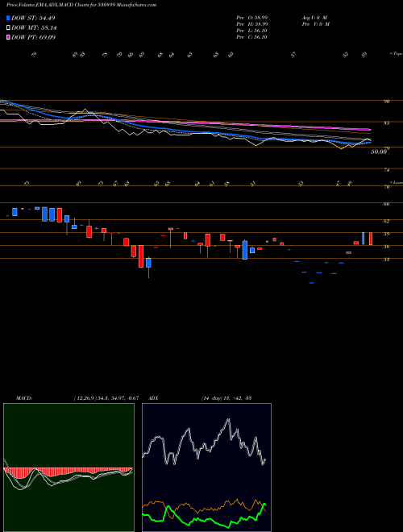Click the ADX panel heading
403x532 pixels.
153,397
